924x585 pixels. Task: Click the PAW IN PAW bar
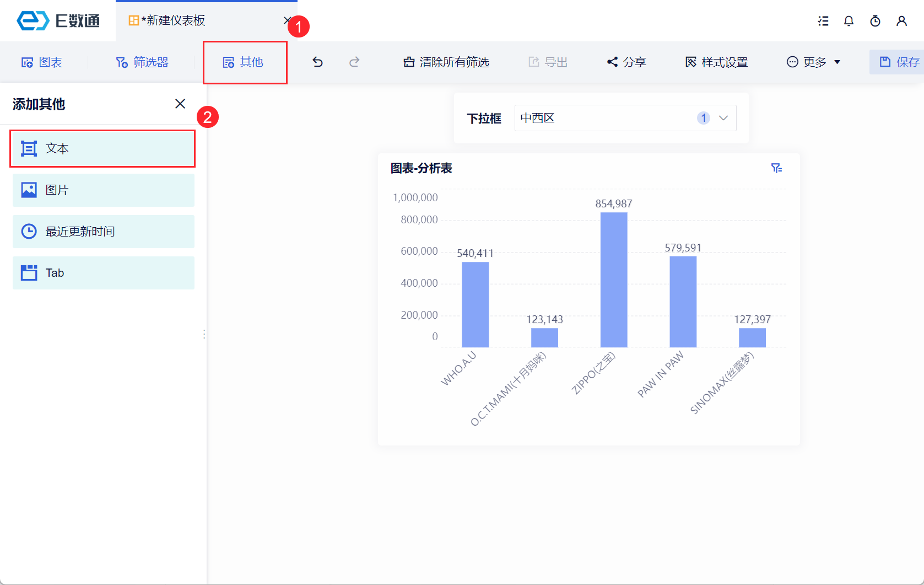click(683, 302)
